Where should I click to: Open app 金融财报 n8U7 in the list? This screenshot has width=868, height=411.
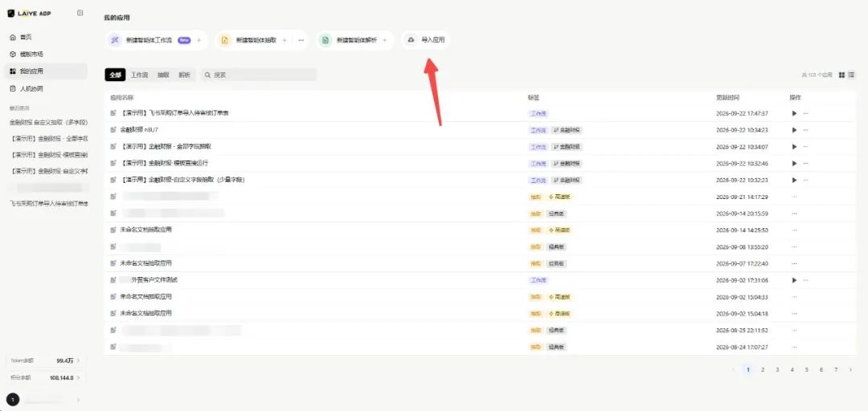(140, 129)
